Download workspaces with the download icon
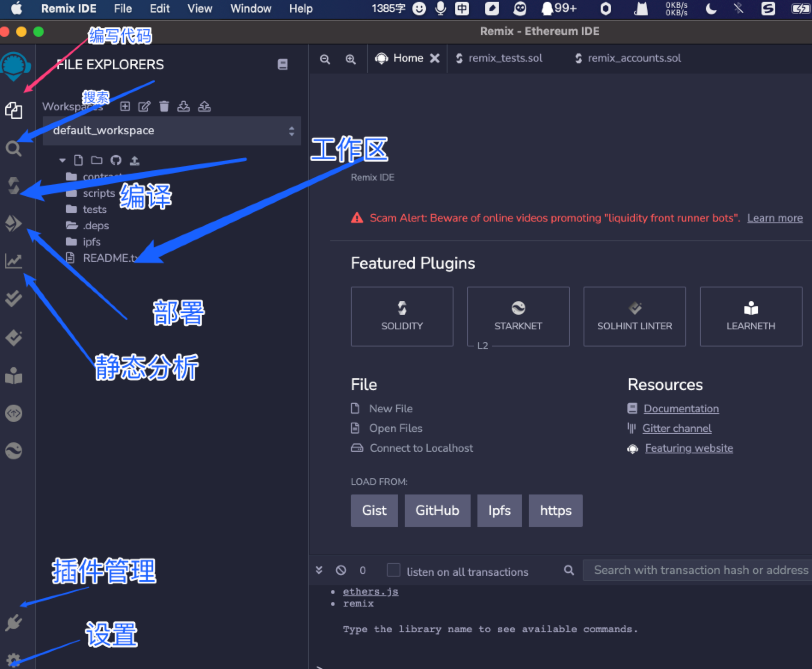The width and height of the screenshot is (812, 669). click(x=184, y=106)
